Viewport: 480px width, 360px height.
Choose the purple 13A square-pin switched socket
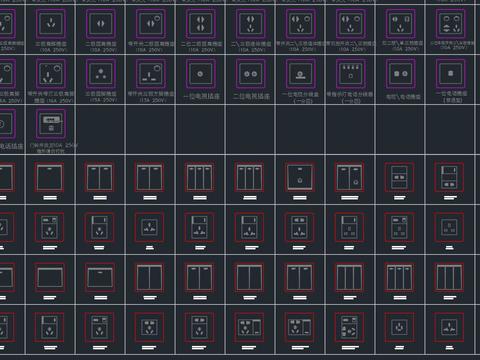click(x=151, y=74)
